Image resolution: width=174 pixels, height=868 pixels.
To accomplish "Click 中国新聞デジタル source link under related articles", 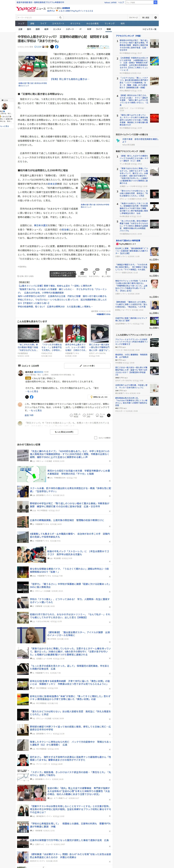I will pos(103,314).
